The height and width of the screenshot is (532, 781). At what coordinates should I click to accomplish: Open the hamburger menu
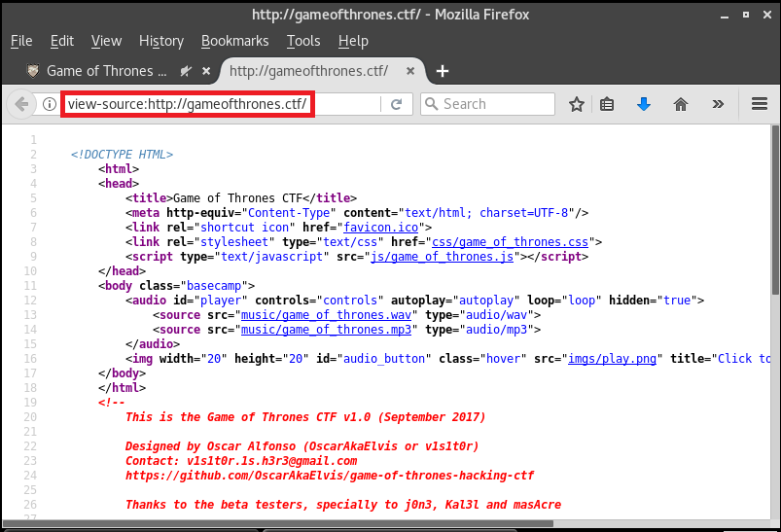point(760,104)
